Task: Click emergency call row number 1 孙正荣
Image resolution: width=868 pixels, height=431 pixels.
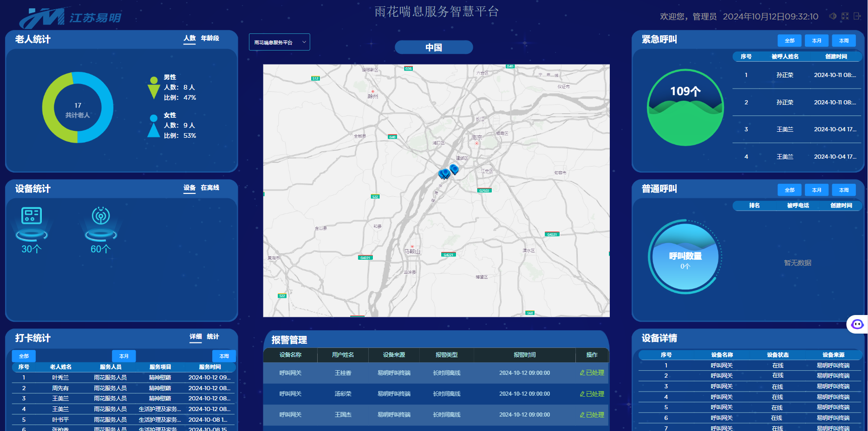Action: 797,75
